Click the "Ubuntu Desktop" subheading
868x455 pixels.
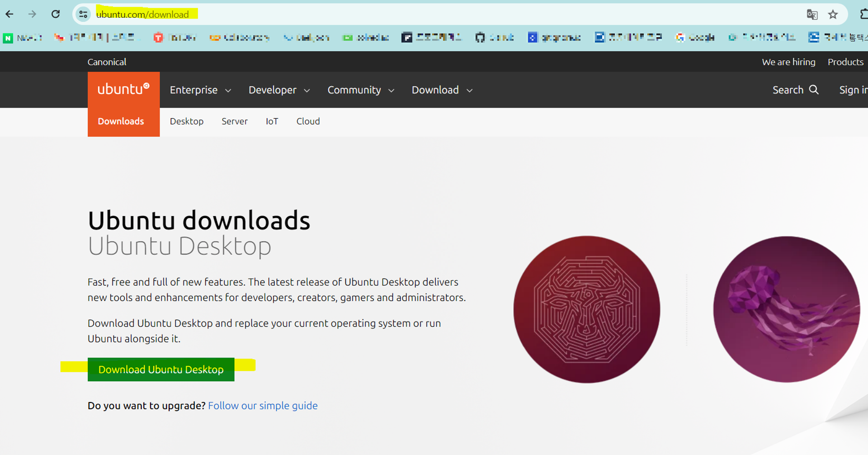pyautogui.click(x=179, y=246)
